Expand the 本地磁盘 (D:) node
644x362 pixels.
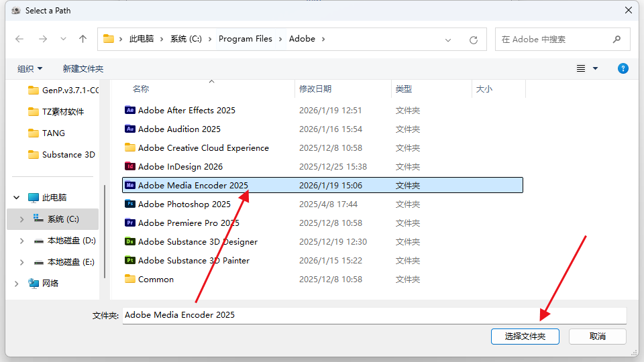(x=21, y=241)
